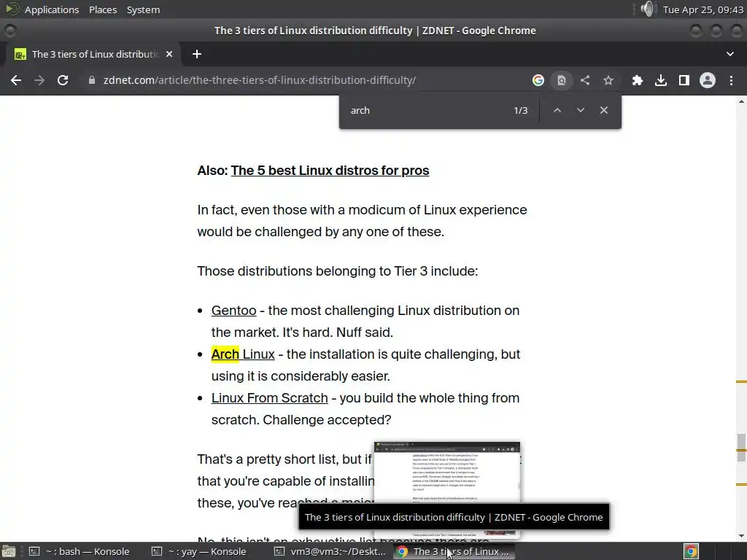Click the ZDNET favicon on tab
Viewport: 747px width, 560px height.
[20, 54]
